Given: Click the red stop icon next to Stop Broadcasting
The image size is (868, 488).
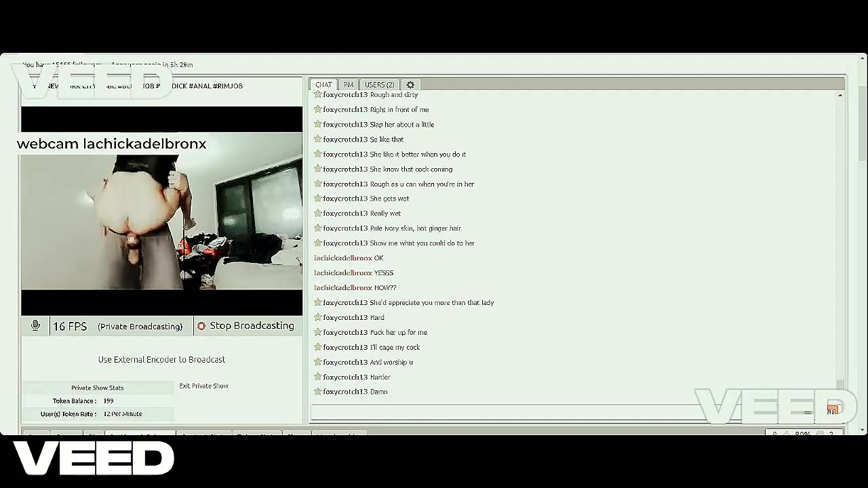Looking at the screenshot, I should tap(201, 326).
